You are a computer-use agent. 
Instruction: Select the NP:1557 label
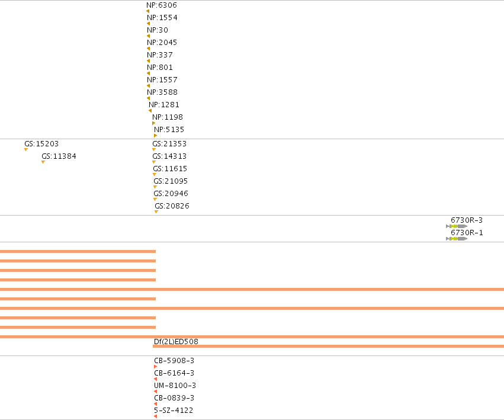tap(162, 80)
